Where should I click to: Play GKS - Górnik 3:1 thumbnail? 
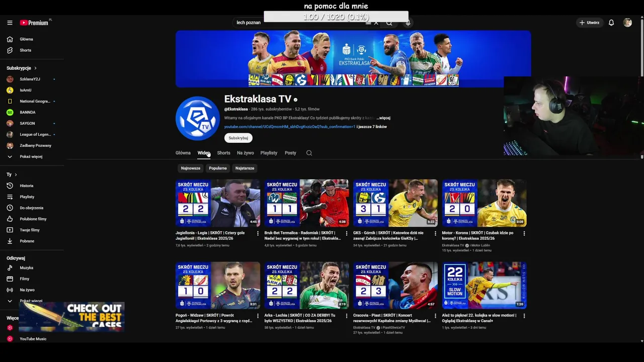coord(395,203)
